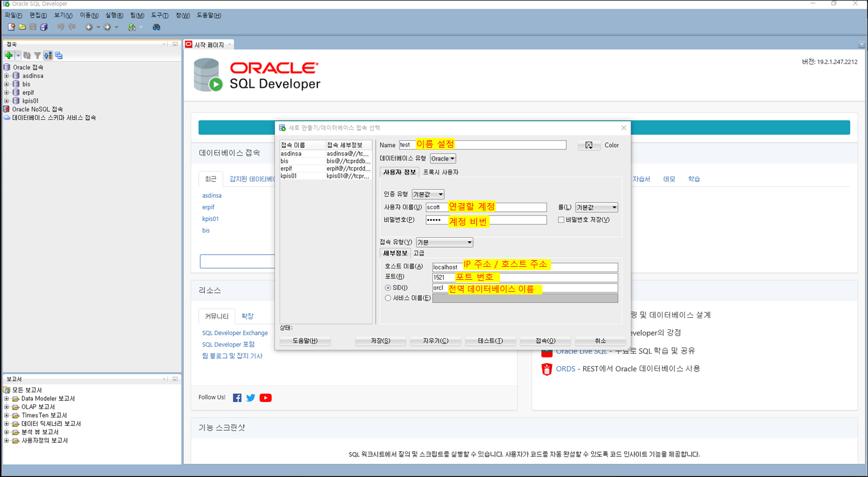This screenshot has height=477, width=868.
Task: Expand the asdinsa connection node
Action: click(x=7, y=76)
